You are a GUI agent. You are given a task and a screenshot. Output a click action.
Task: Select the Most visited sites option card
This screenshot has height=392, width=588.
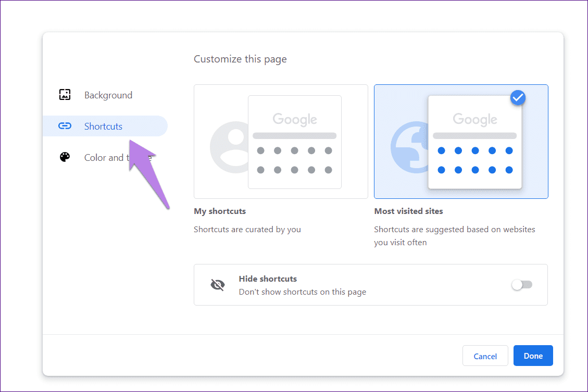click(x=461, y=142)
